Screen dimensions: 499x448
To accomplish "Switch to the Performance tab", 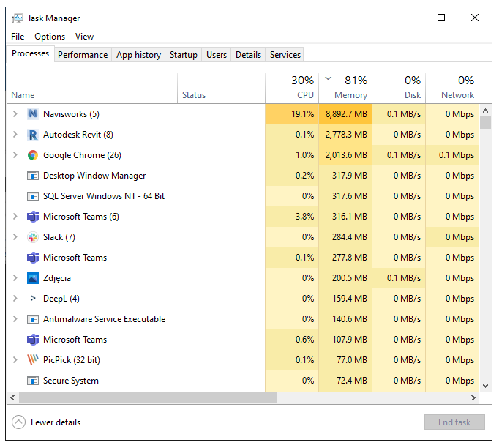I will pos(83,55).
